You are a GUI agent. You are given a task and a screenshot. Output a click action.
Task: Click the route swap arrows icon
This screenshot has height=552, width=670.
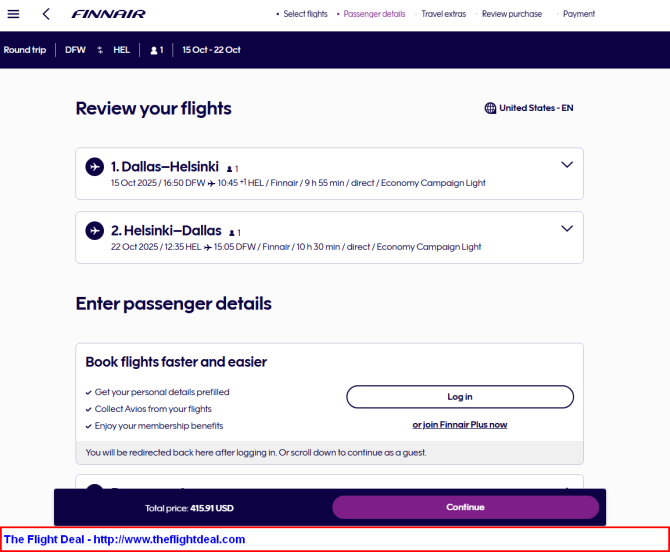pos(100,50)
